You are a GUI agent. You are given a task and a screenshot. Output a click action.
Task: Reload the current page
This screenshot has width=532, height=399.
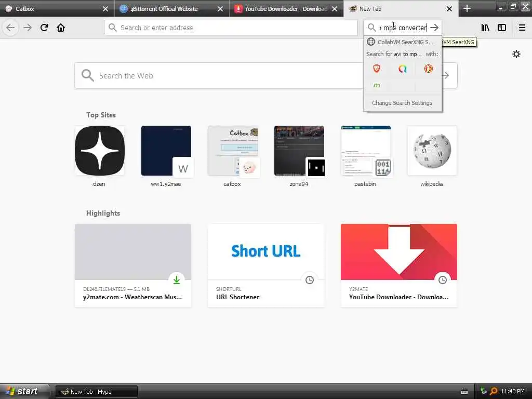(45, 28)
